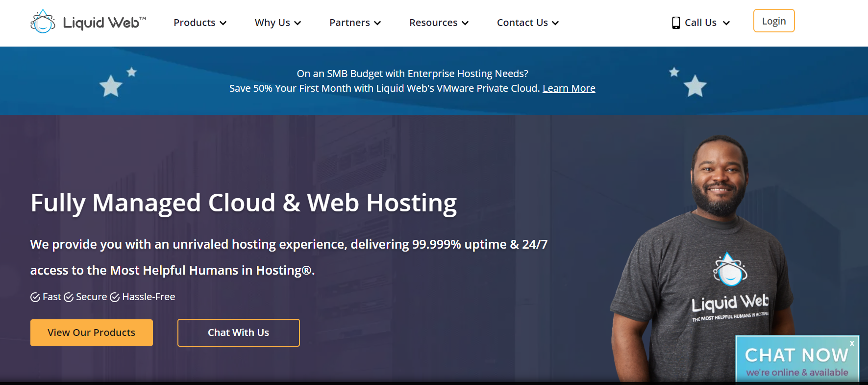Click the Chat With Us button
This screenshot has width=868, height=385.
(x=238, y=333)
